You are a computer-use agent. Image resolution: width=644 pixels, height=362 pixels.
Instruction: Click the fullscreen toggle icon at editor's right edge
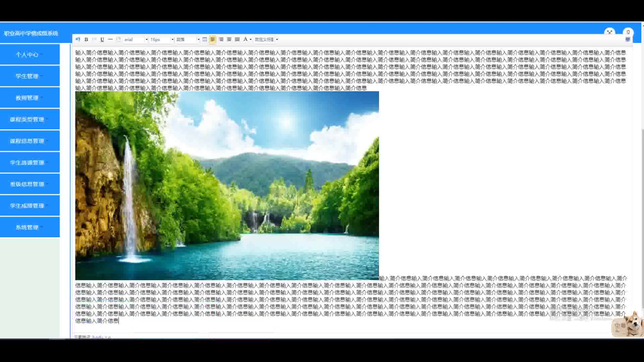click(628, 39)
